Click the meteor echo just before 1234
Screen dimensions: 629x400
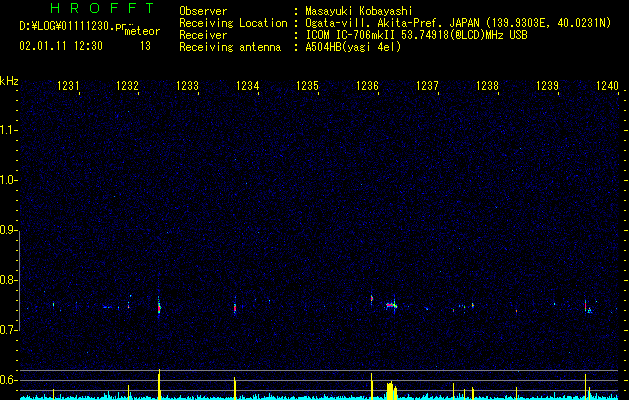[x=235, y=307]
